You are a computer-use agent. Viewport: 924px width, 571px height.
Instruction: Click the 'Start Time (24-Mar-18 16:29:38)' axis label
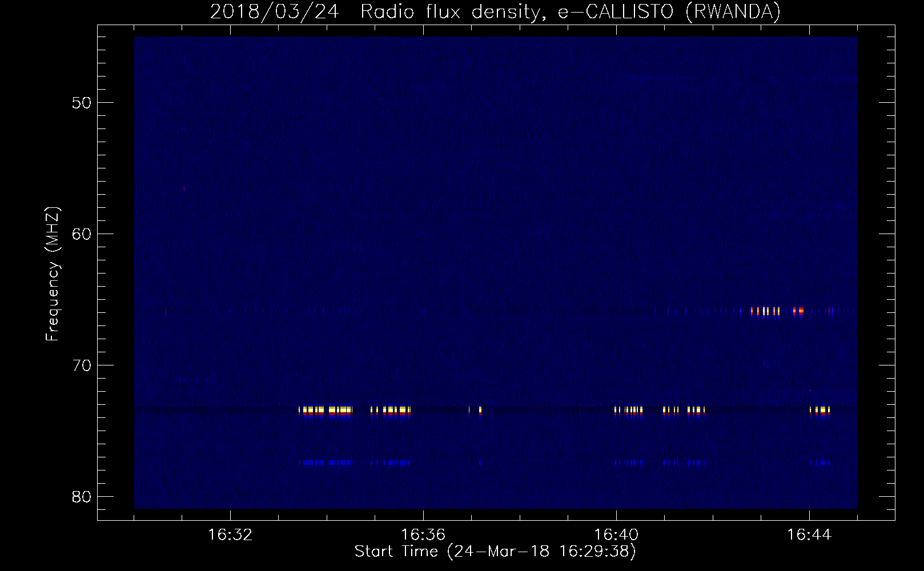tap(495, 552)
